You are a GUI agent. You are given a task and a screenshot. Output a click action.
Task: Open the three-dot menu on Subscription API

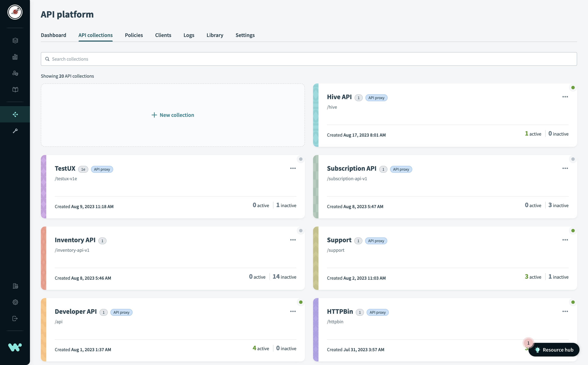pyautogui.click(x=565, y=168)
